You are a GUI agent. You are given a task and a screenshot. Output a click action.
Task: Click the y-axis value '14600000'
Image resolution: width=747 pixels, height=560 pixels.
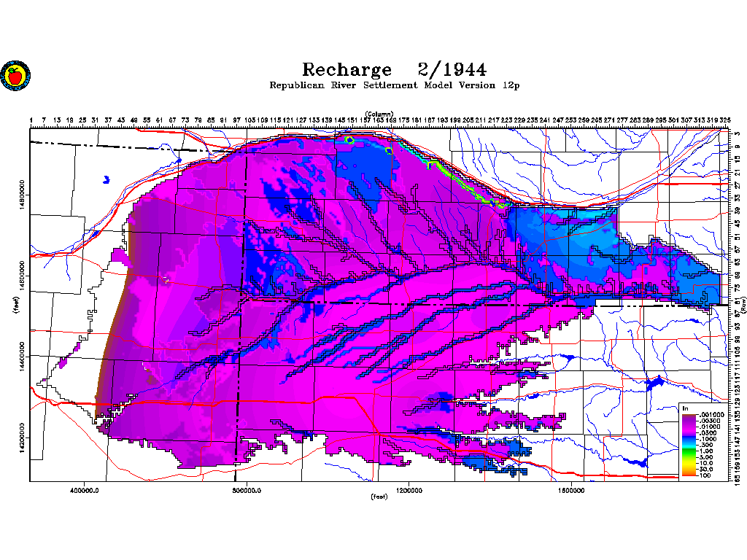(22, 276)
